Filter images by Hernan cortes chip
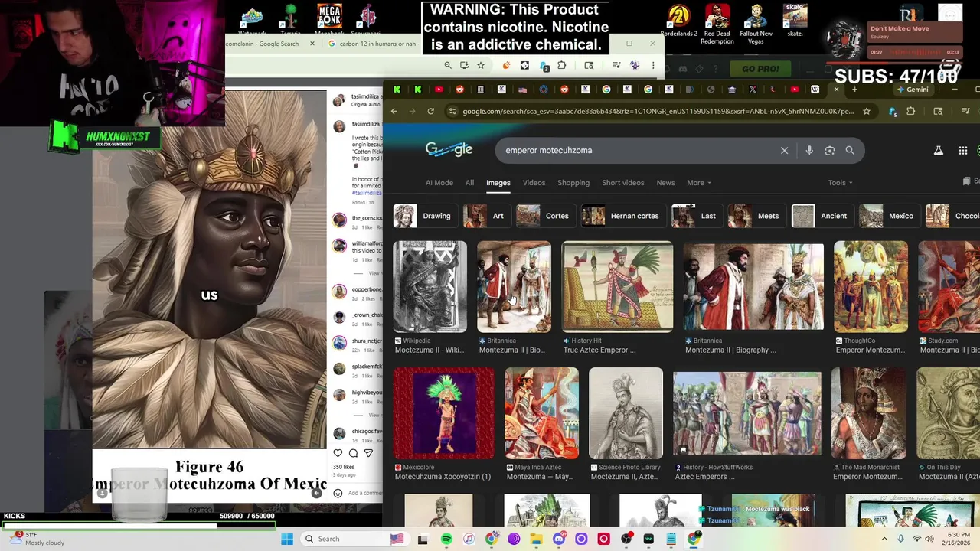Screen dimensions: 980x551 [621, 216]
